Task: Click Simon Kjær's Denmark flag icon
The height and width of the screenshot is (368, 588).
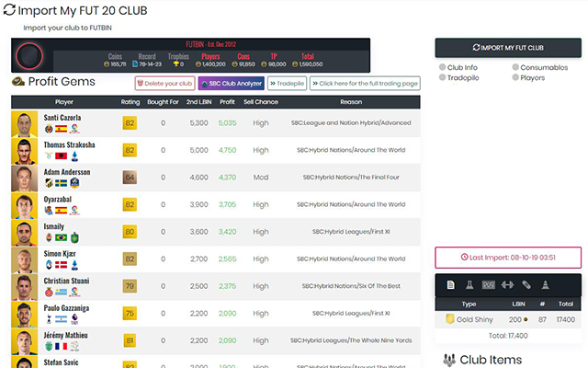Action: (x=61, y=265)
